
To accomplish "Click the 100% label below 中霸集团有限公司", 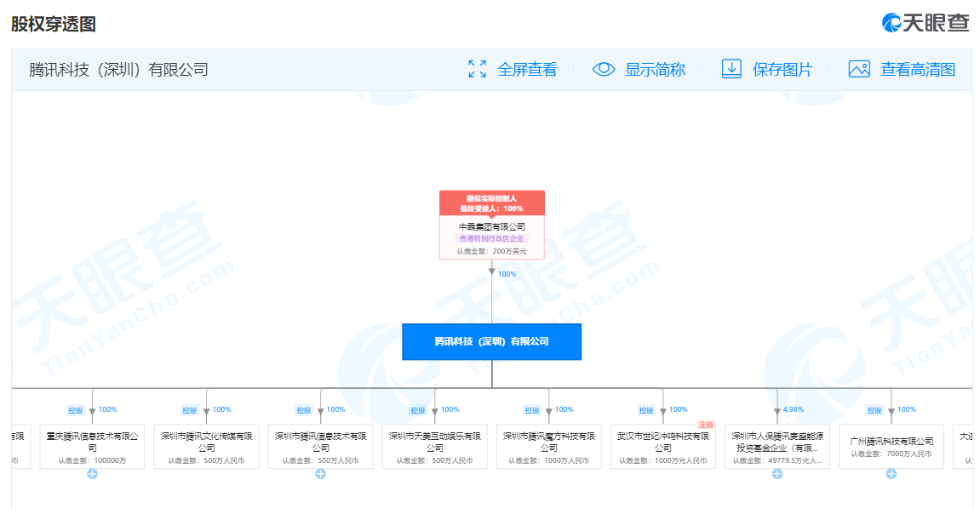I will [507, 274].
